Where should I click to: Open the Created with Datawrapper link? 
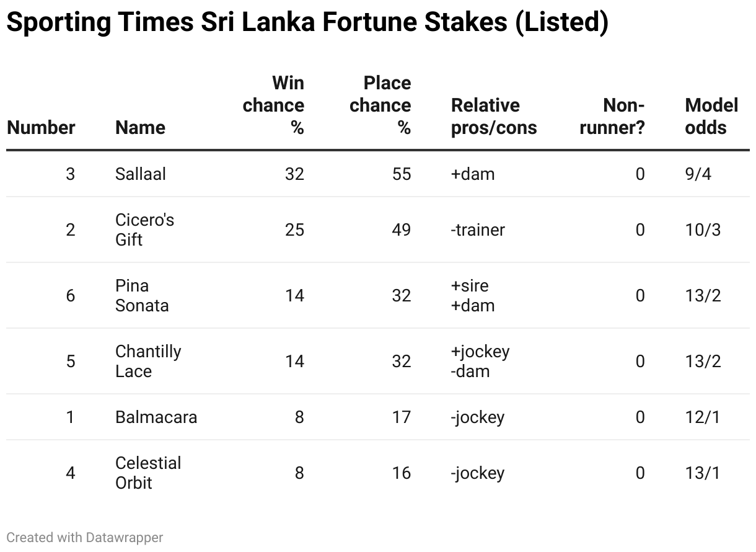pos(85,537)
